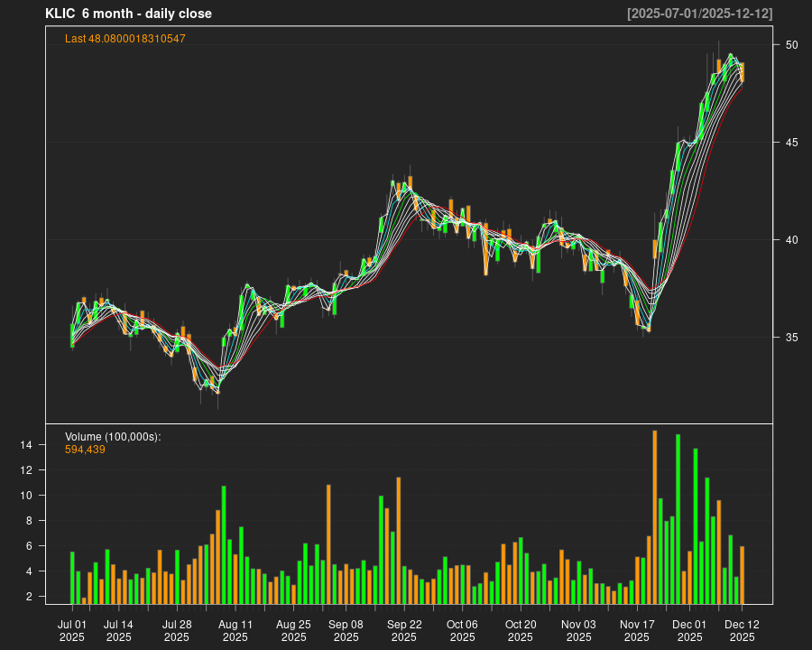Viewport: 812px width, 650px height.
Task: Click the 45 price axis label
Action: [790, 143]
